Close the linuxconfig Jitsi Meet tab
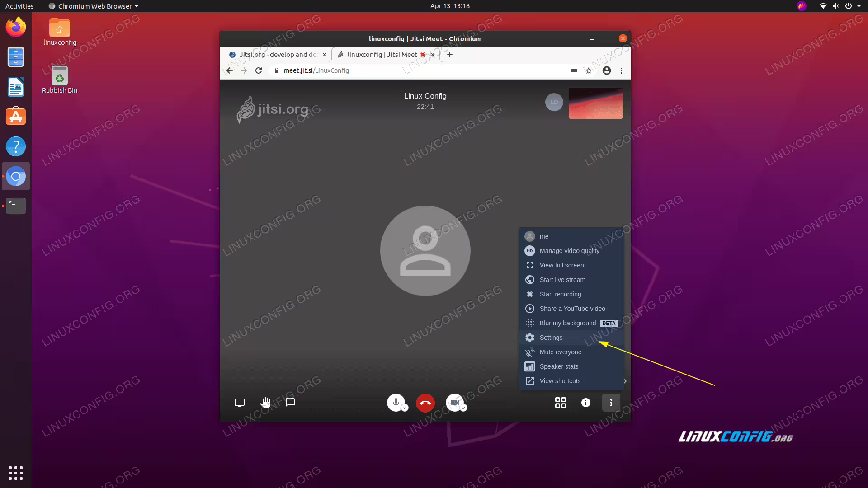Screen dimensions: 868x488 click(x=433, y=55)
